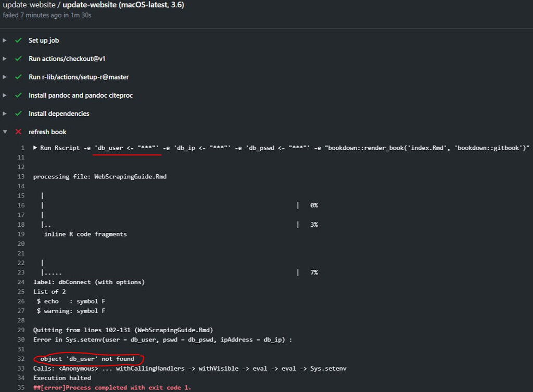This screenshot has width=533, height=392.
Task: Select log line number 1
Action: (23, 148)
